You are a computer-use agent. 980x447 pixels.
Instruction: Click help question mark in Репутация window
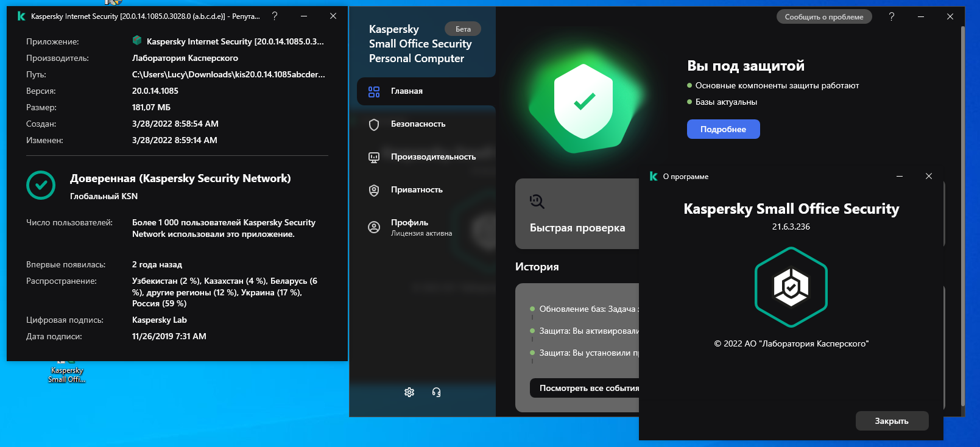275,16
